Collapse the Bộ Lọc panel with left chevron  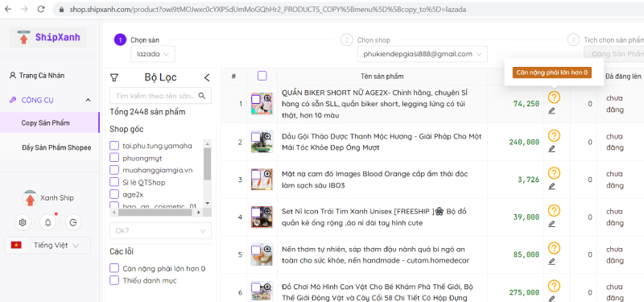point(207,77)
